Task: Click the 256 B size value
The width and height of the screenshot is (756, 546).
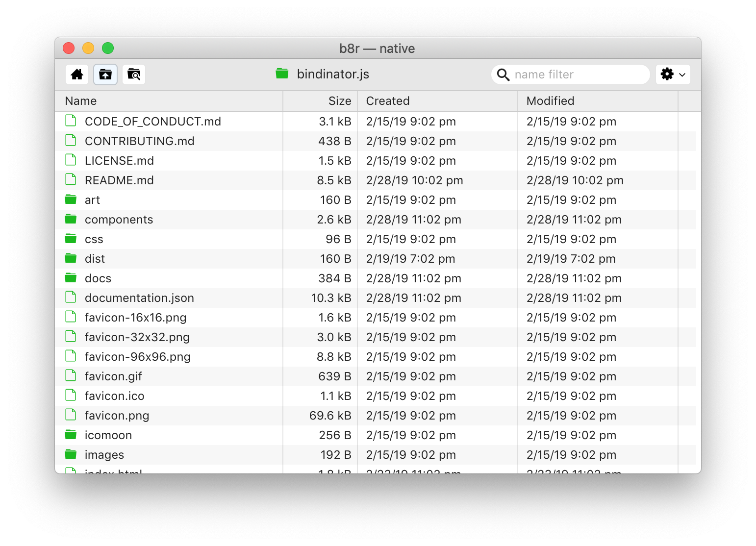Action: tap(335, 435)
